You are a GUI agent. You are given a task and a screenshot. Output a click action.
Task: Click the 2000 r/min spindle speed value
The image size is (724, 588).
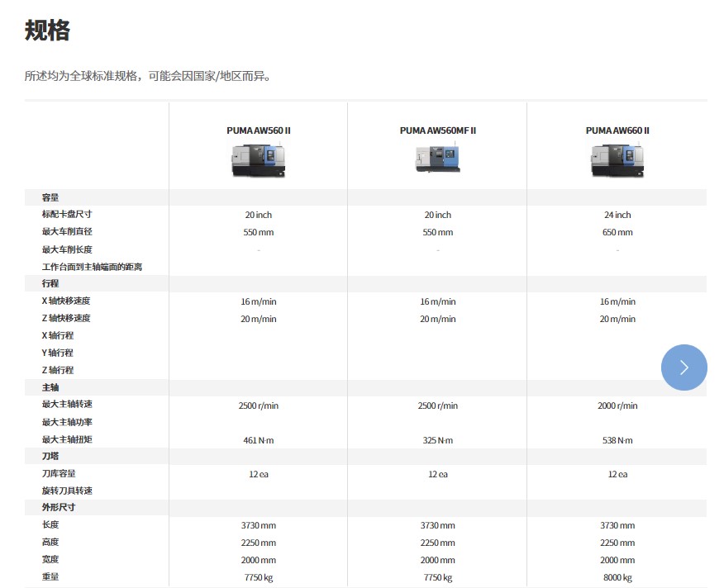(617, 406)
